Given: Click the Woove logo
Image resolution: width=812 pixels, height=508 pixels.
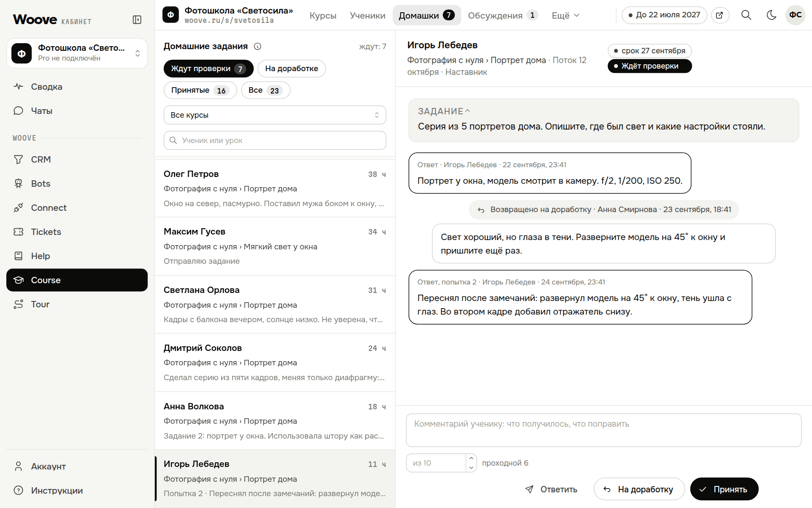Looking at the screenshot, I should point(35,19).
